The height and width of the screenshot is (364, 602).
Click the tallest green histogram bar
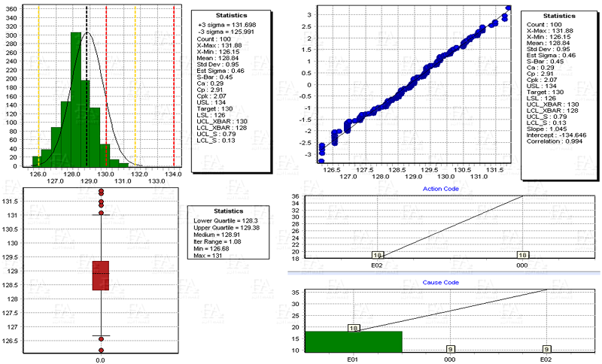[x=76, y=98]
